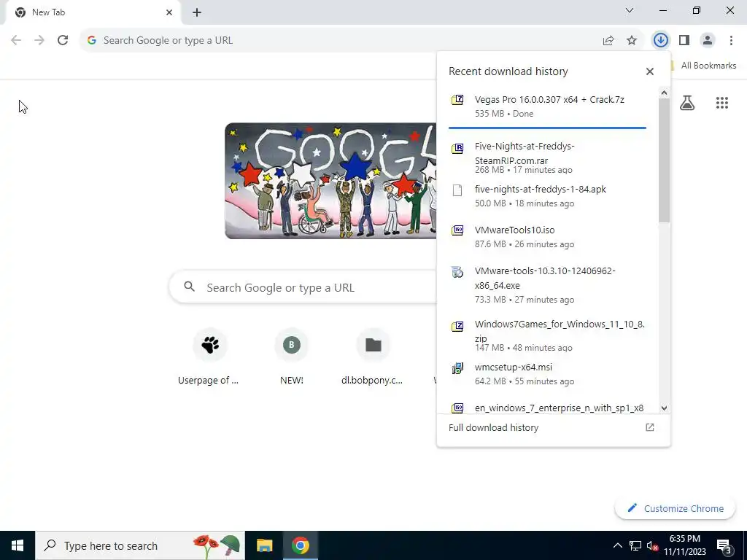Select the New Tab tab

(93, 12)
